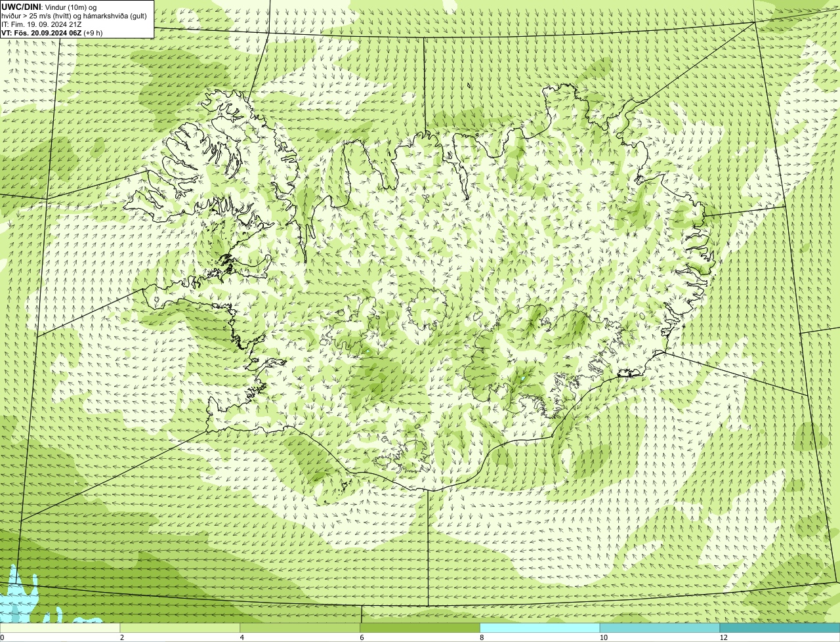This screenshot has width=840, height=642.
Task: Click the color bar segment between 10 and 12
Action: tap(660, 628)
